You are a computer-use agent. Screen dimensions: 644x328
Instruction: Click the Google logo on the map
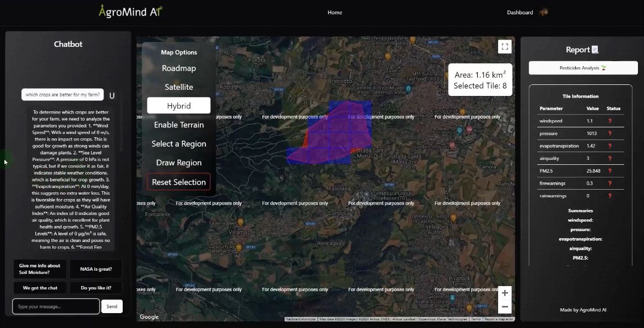point(149,317)
